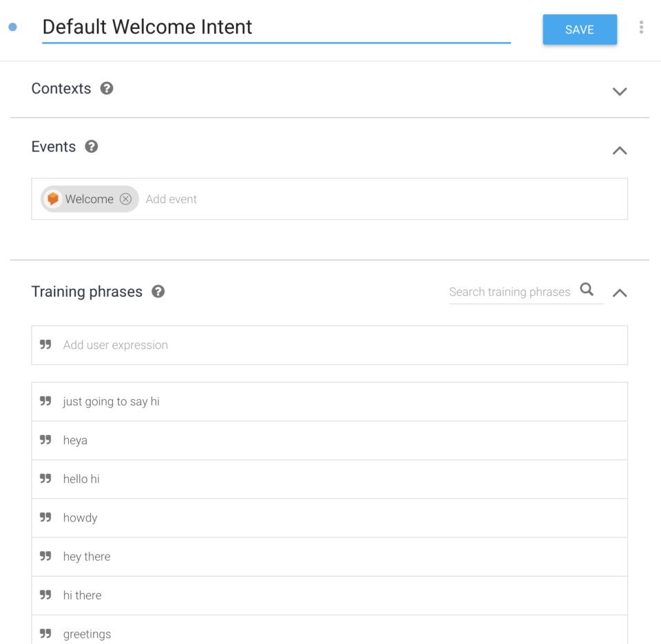661x644 pixels.
Task: Focus the Add user expression field
Action: click(x=115, y=345)
